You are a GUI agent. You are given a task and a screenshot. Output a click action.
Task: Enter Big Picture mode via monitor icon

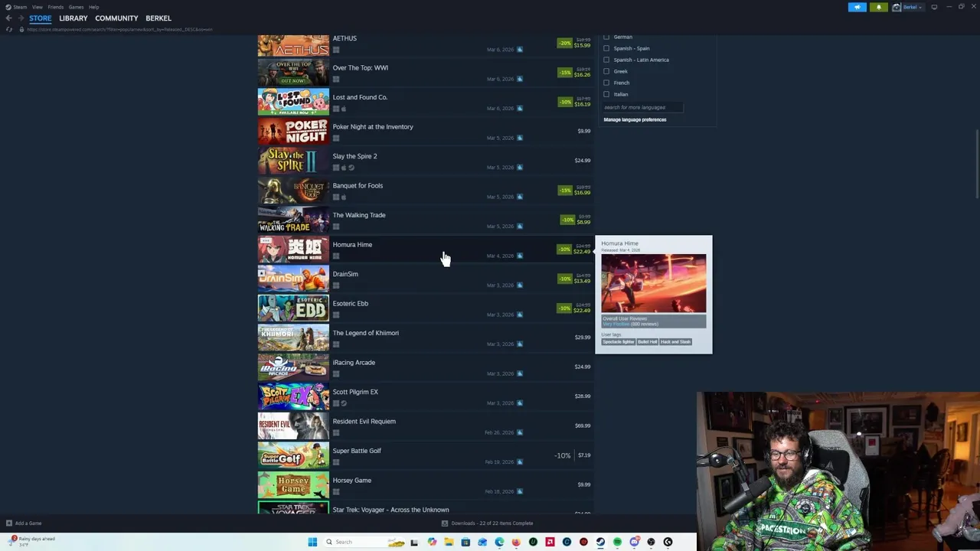(934, 7)
